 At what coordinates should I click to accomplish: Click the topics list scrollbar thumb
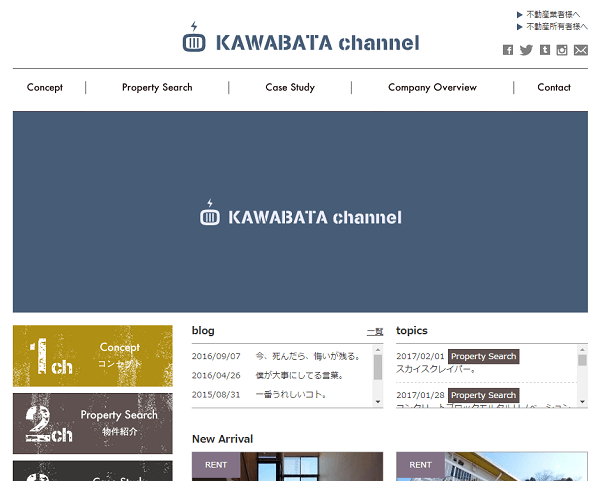coord(582,360)
